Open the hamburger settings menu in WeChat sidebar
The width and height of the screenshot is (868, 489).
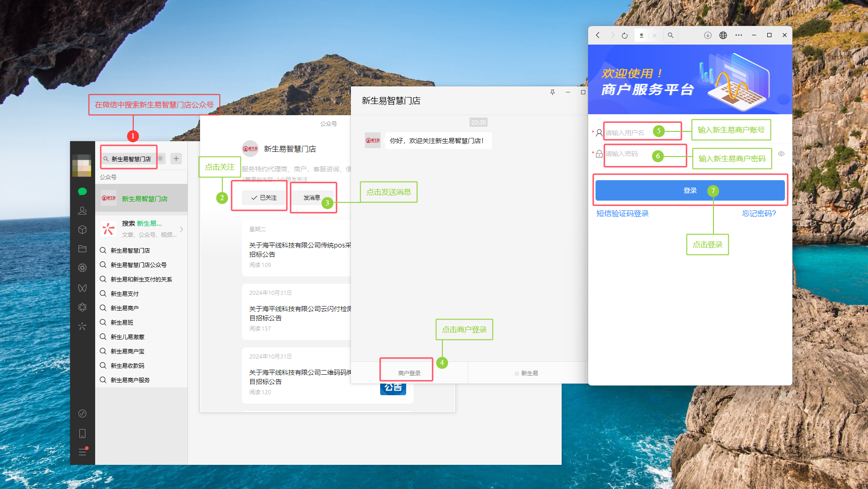(x=83, y=452)
